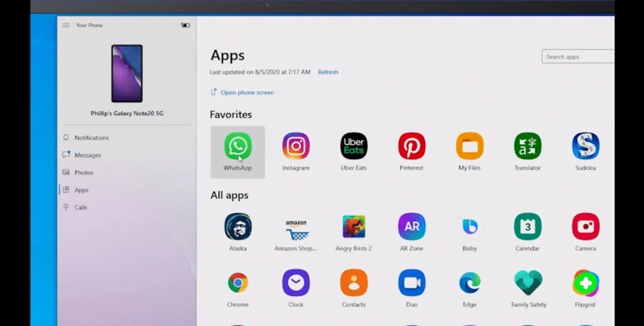Open the Calls section

[x=126, y=207]
